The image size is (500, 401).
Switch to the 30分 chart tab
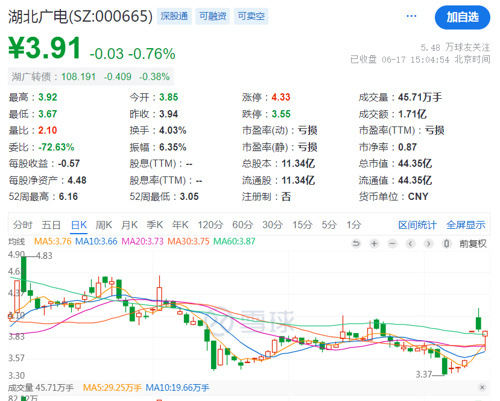[x=272, y=225]
